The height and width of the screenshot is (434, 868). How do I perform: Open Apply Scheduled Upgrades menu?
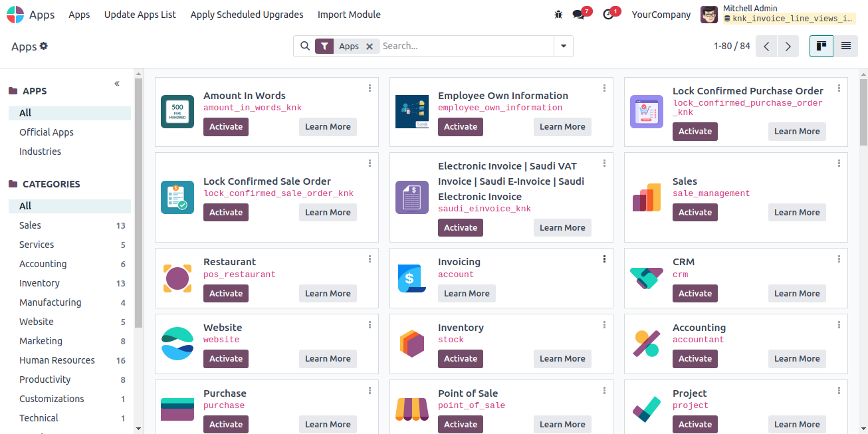click(x=247, y=15)
